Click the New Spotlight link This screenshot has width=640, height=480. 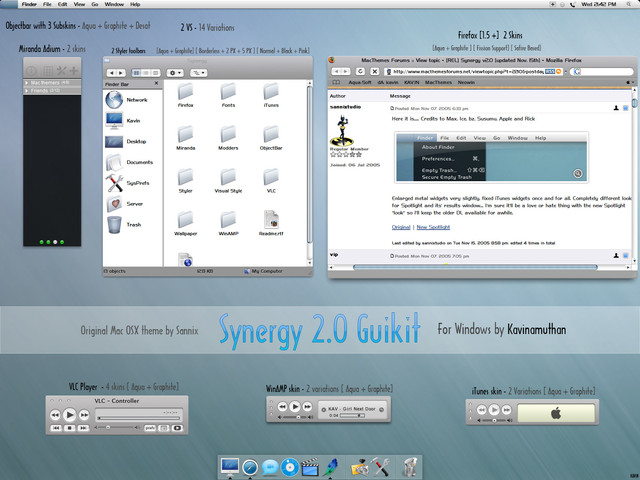(x=433, y=227)
